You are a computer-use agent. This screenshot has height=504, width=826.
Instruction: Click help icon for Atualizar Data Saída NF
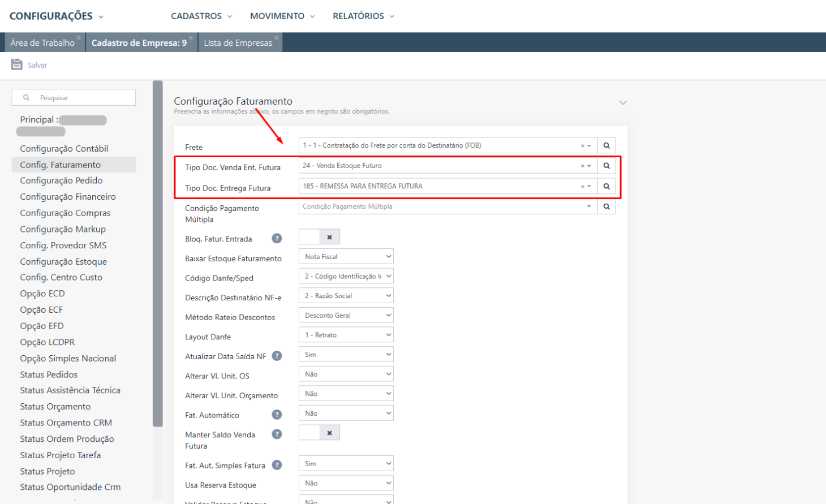277,356
